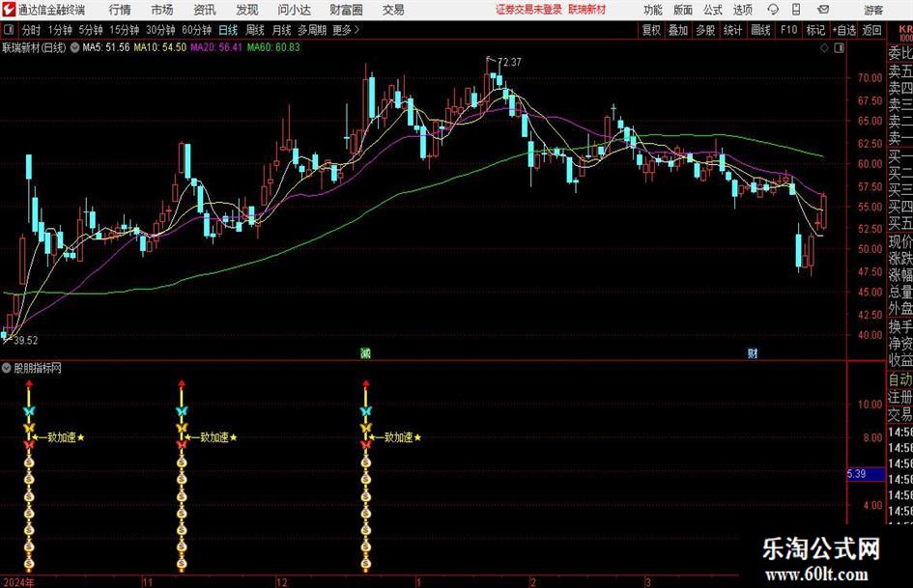This screenshot has width=913, height=588.
Task: Switch to the 周线 weekly tab
Action: point(255,30)
